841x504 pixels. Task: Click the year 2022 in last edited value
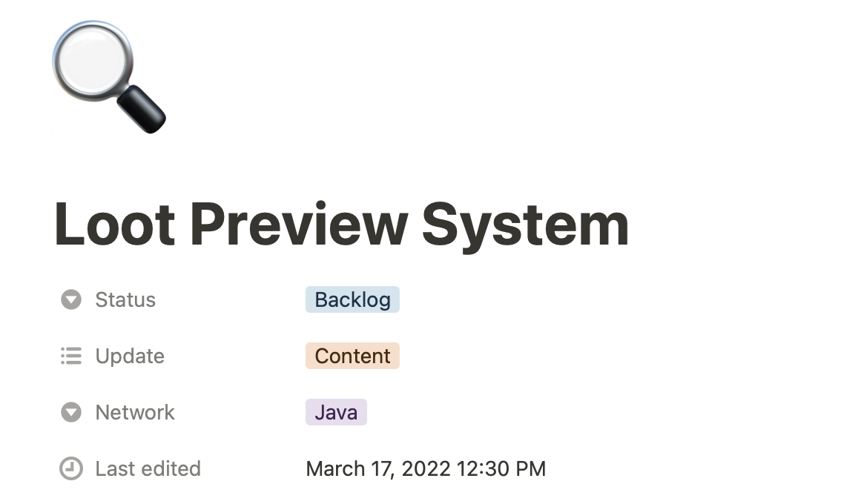426,468
